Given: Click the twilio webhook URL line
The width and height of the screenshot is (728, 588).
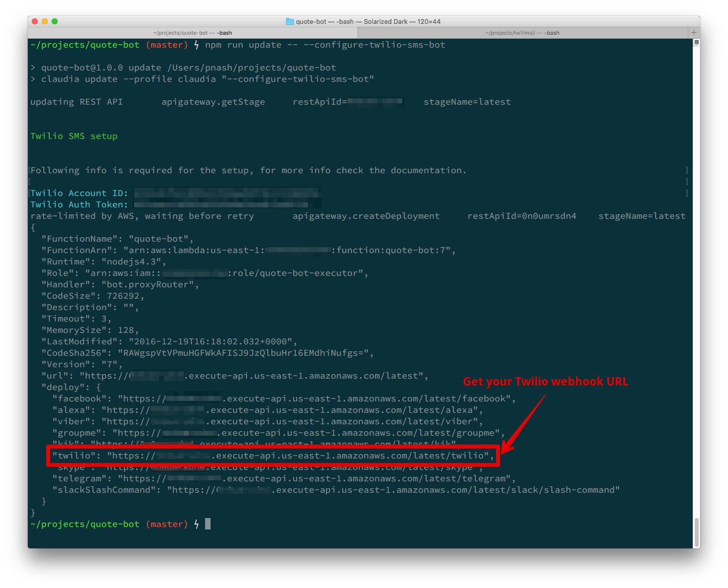Looking at the screenshot, I should pyautogui.click(x=274, y=456).
